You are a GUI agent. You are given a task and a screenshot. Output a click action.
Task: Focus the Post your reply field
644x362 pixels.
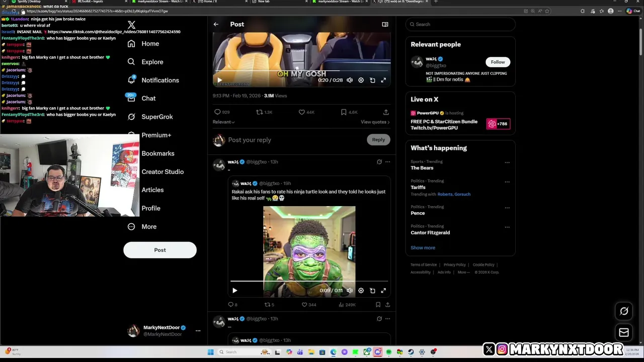(294, 140)
